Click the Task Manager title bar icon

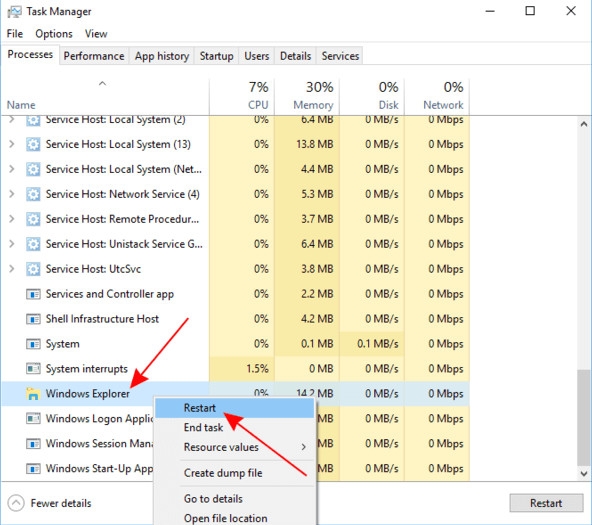14,12
